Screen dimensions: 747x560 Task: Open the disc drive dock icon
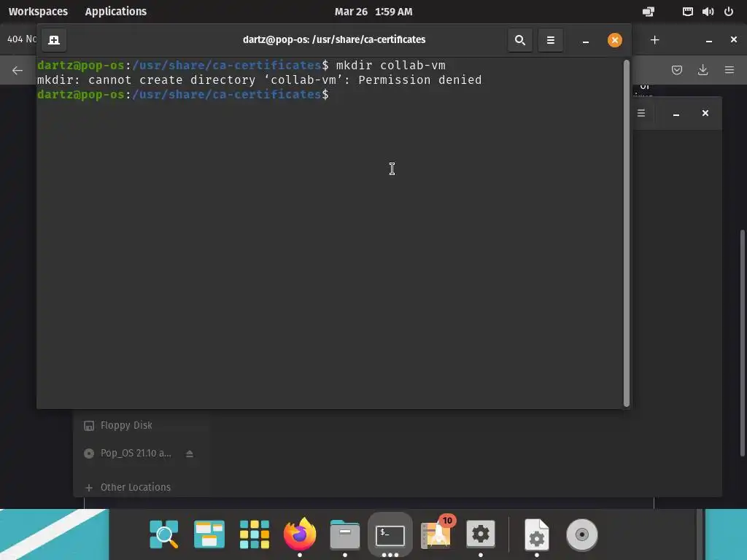tap(581, 534)
